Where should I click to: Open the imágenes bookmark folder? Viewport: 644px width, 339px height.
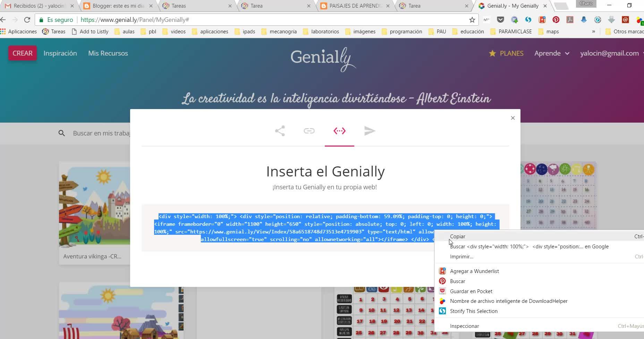click(360, 32)
